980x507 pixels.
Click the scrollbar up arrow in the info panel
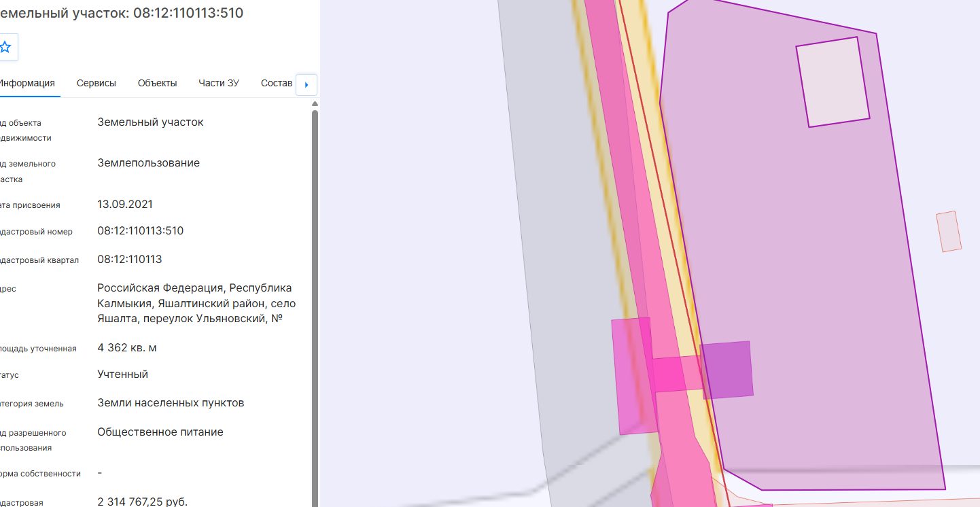point(315,105)
